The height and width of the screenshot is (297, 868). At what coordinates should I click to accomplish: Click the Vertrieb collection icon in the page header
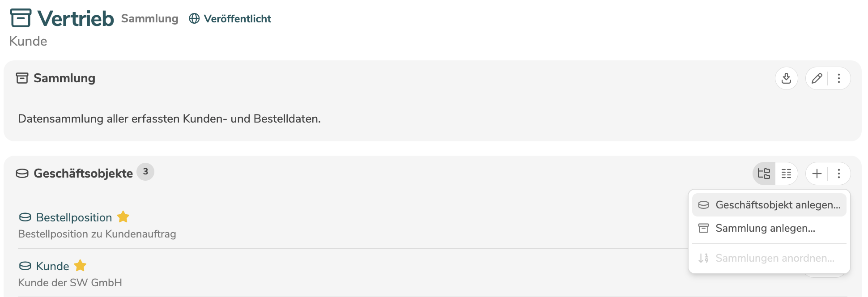pos(20,18)
